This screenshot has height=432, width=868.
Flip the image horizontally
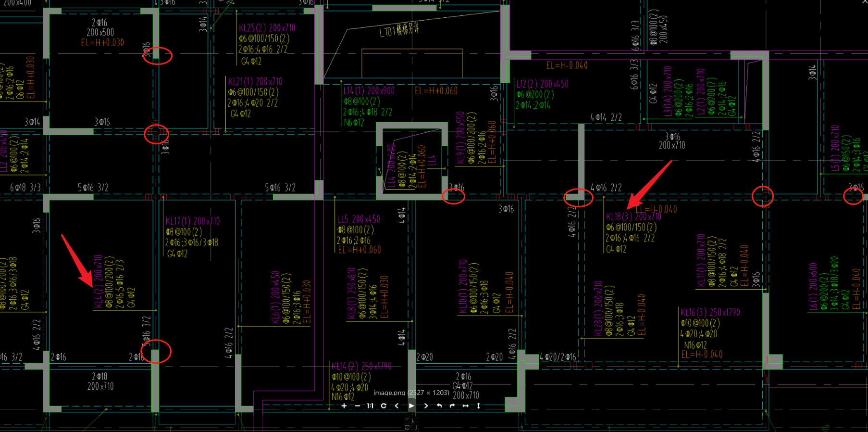point(465,406)
